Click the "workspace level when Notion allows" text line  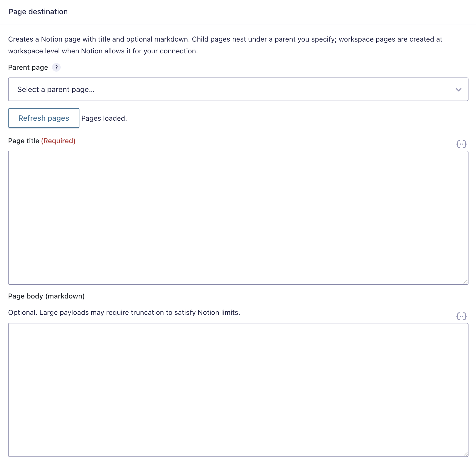click(103, 51)
